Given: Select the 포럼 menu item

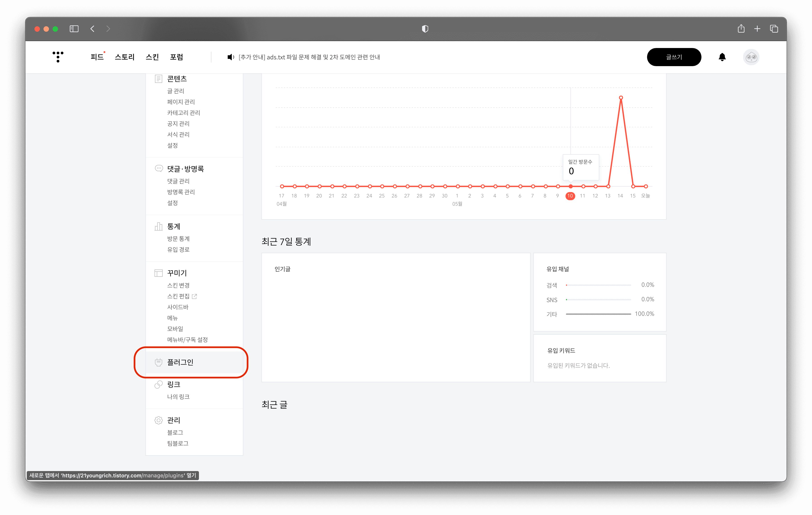Looking at the screenshot, I should [176, 57].
